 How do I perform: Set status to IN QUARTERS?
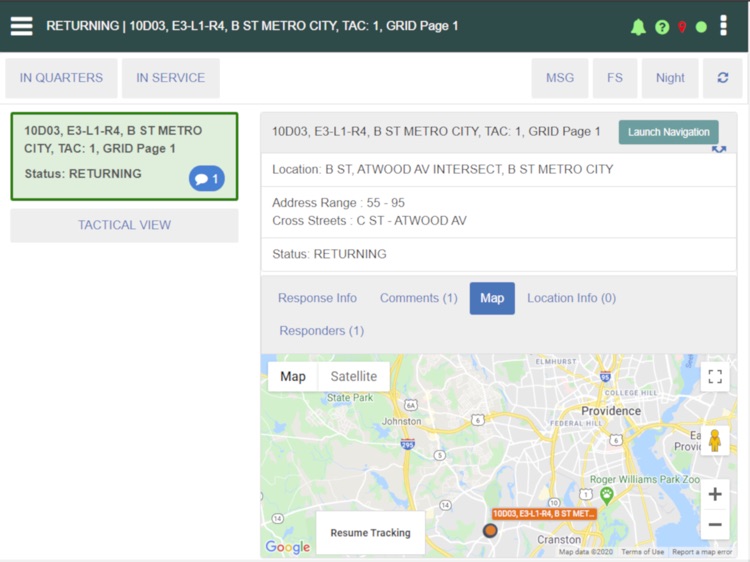pos(61,78)
